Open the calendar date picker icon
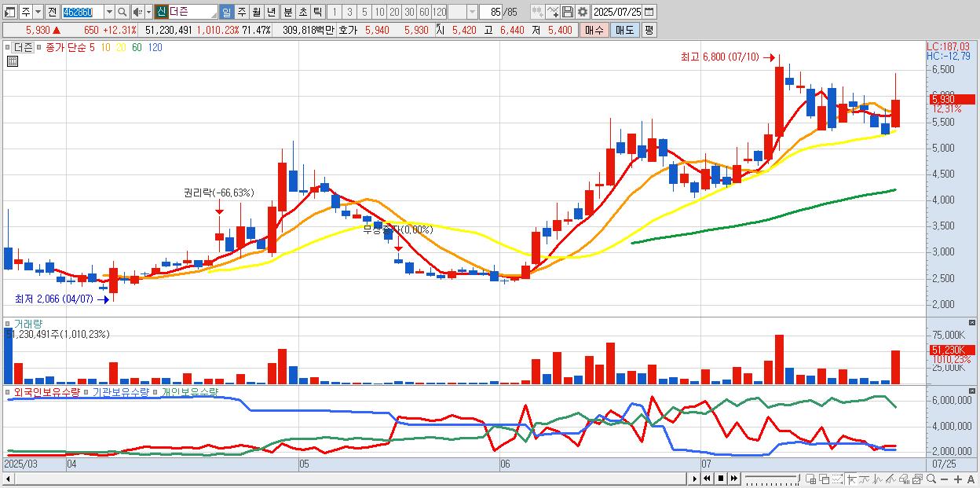 649,12
